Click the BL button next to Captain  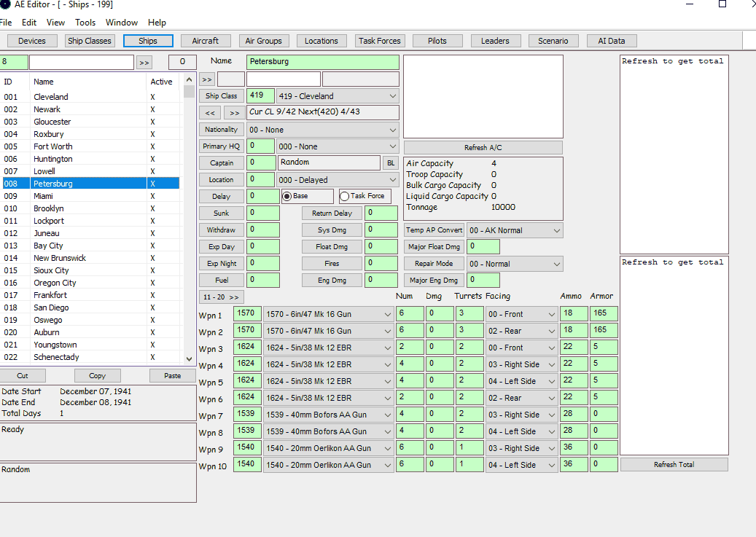click(x=391, y=163)
